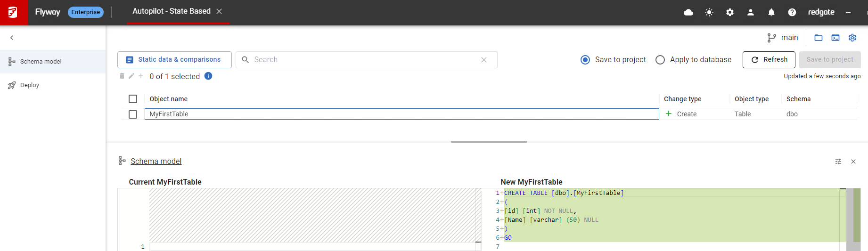Collapse the left sidebar with chevron
The image size is (868, 251).
pyautogui.click(x=12, y=38)
